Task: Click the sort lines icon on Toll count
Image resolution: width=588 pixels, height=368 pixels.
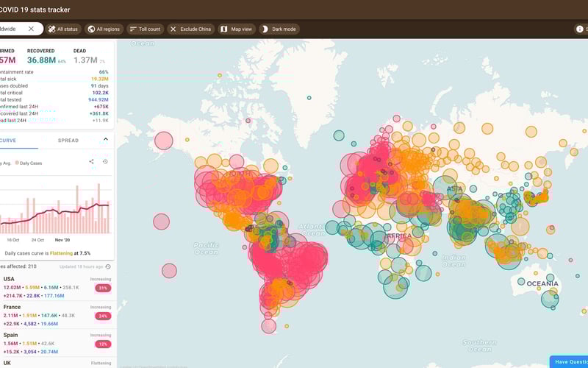Action: point(133,29)
